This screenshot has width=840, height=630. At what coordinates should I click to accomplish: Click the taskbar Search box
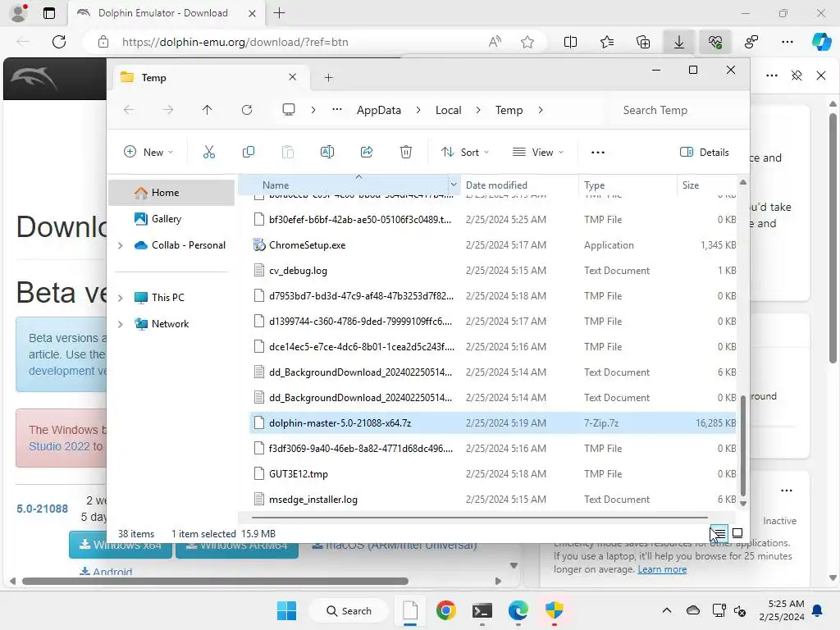(x=349, y=610)
